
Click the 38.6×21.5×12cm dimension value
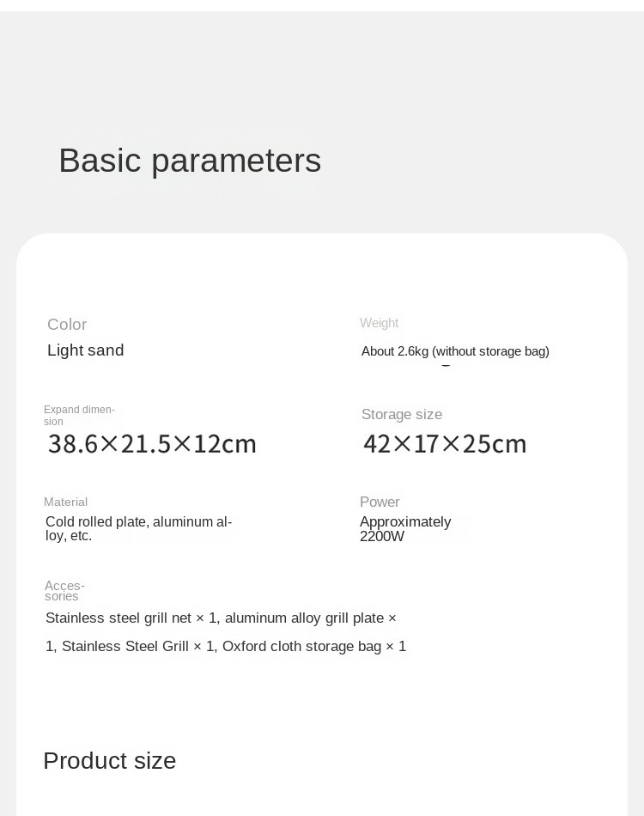[152, 444]
